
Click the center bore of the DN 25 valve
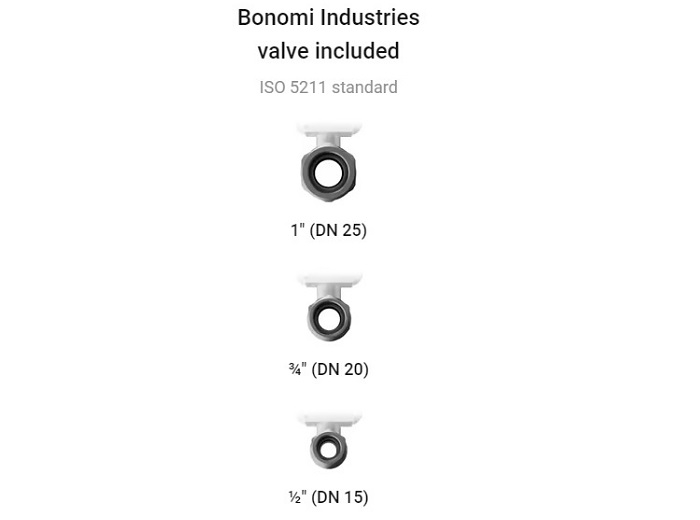(x=327, y=174)
